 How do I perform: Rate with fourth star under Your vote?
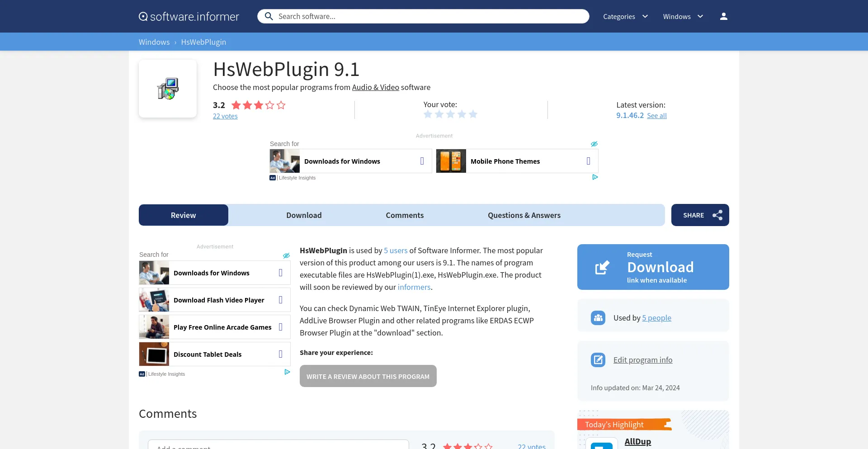coord(462,114)
